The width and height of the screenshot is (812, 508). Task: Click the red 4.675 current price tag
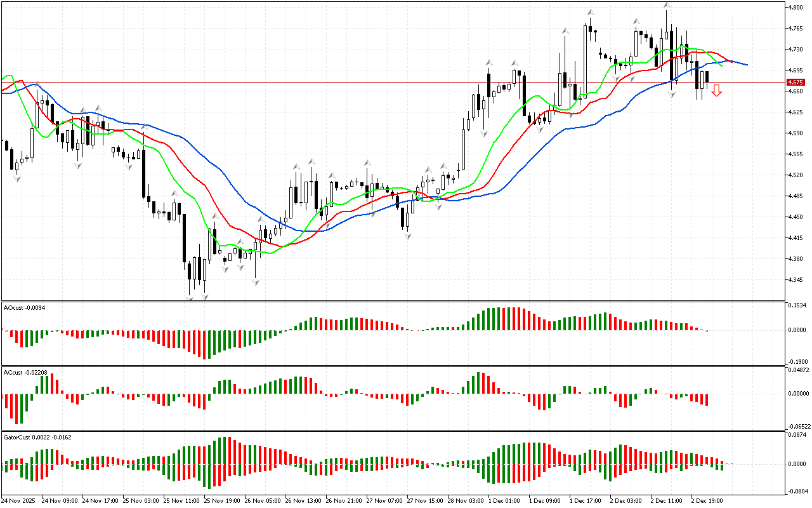(x=795, y=83)
